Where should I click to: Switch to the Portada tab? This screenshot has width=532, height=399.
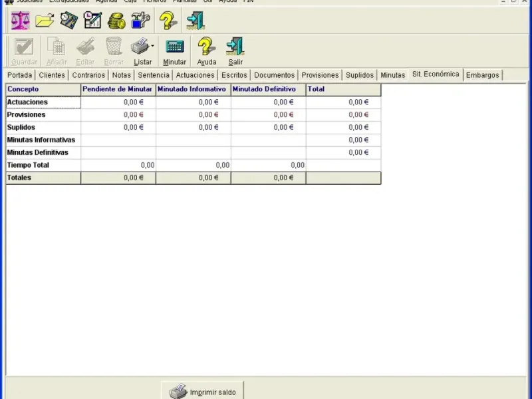point(20,75)
